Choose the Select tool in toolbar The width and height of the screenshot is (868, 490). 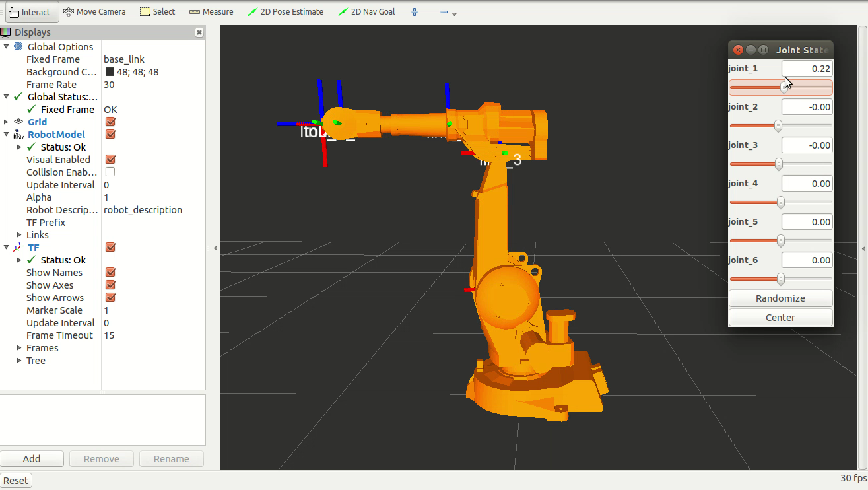pos(158,12)
